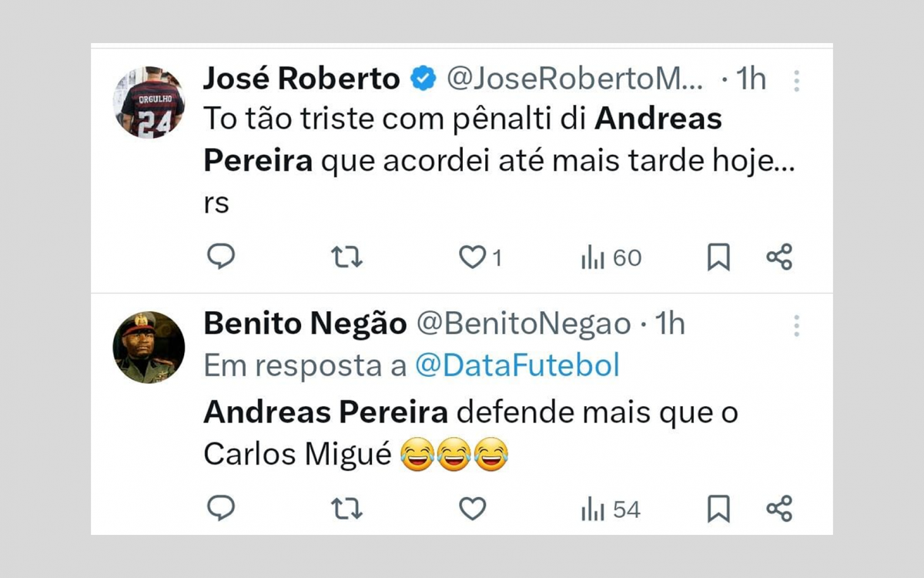
Task: Open the more options menu on José Roberto's tweet
Action: pyautogui.click(x=797, y=78)
